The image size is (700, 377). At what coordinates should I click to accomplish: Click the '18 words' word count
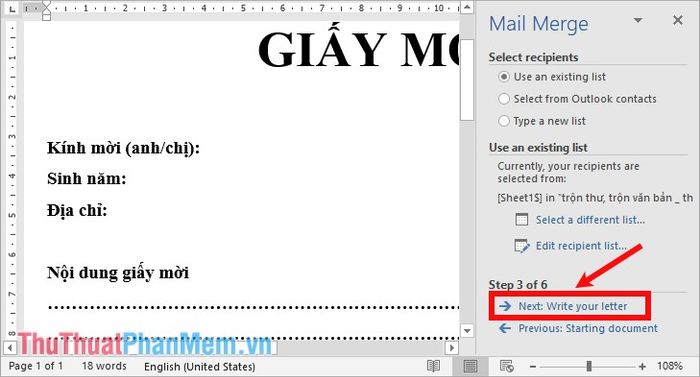[104, 366]
